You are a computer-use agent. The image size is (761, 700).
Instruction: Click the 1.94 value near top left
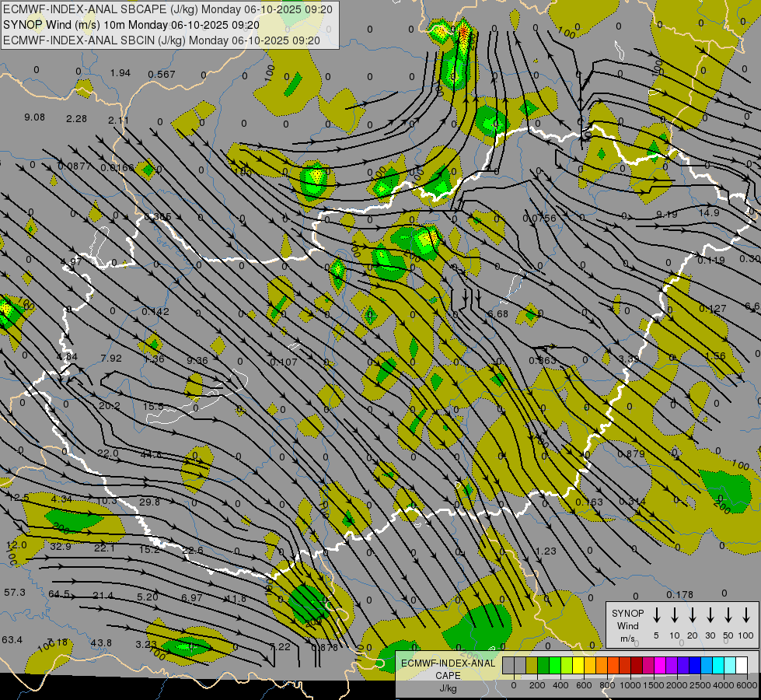tap(120, 73)
